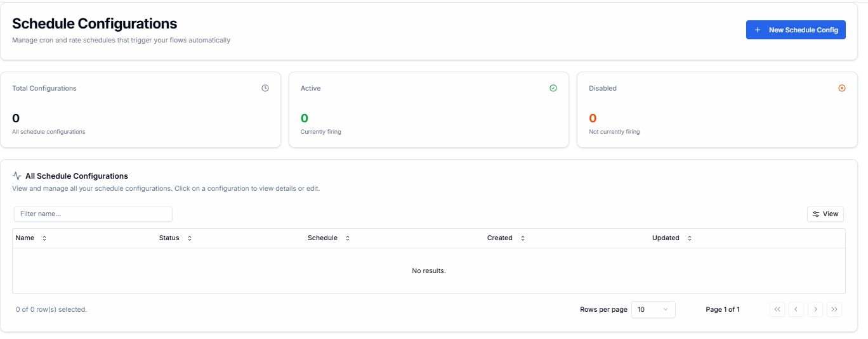Click the All schedule configurations caption
Viewport: 868px width, 339px height.
tap(49, 132)
